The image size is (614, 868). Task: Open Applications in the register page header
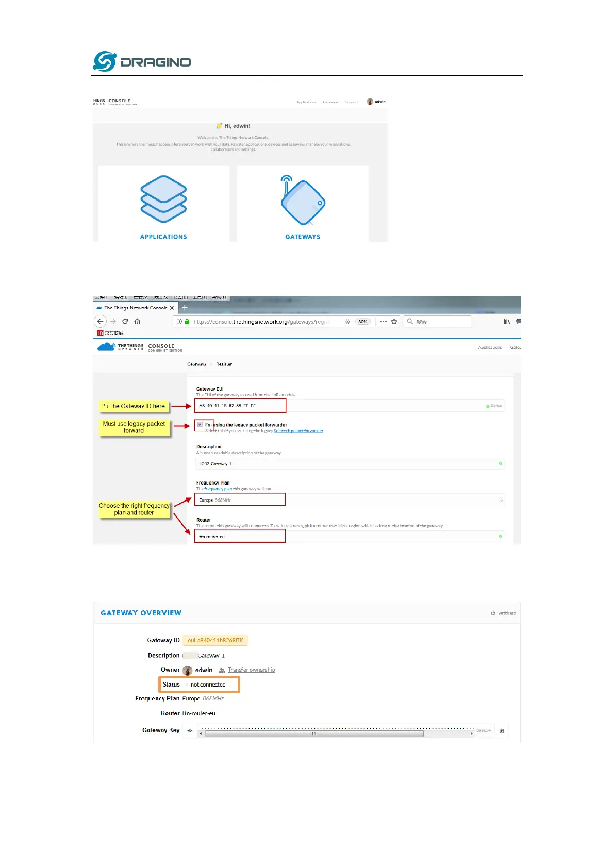[x=490, y=347]
